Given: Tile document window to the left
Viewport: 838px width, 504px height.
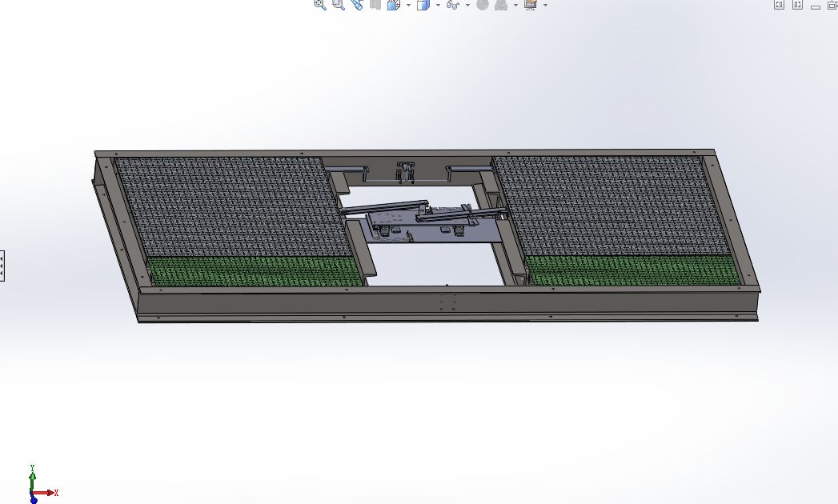Looking at the screenshot, I should pyautogui.click(x=780, y=5).
